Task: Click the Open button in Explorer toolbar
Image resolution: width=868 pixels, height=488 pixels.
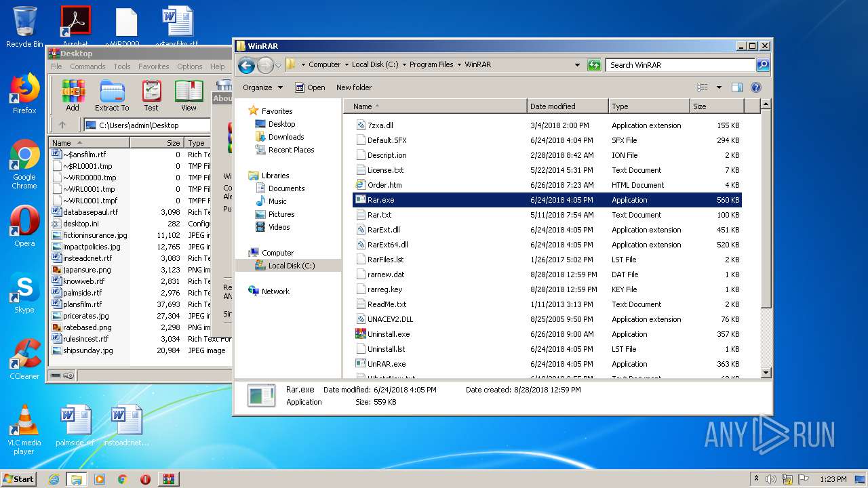Action: click(310, 87)
